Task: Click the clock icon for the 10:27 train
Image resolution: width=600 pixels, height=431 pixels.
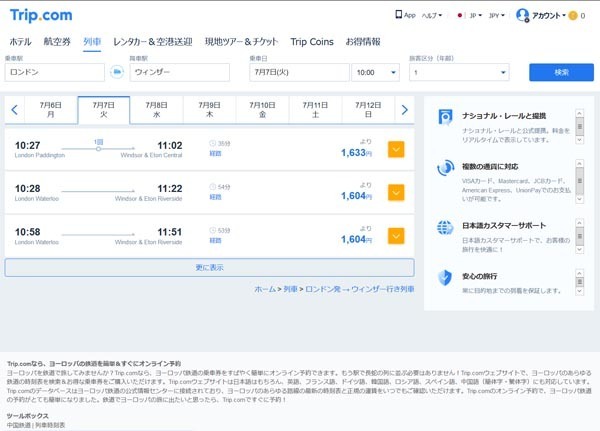Action: (212, 144)
